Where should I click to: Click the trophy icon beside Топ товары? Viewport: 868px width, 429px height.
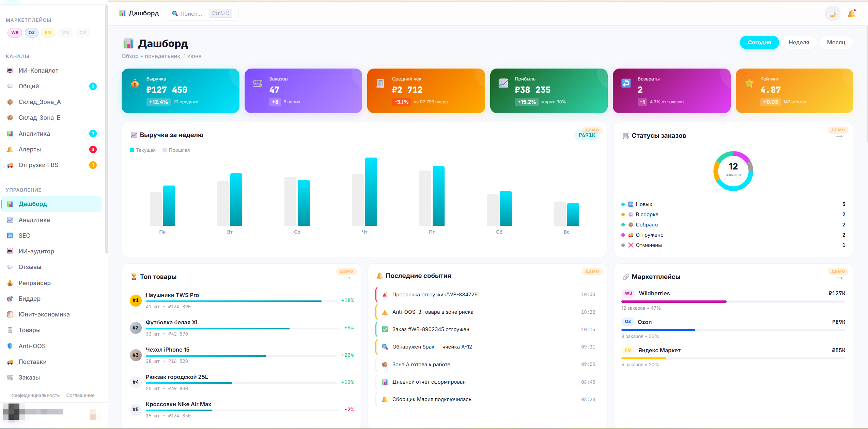click(134, 277)
